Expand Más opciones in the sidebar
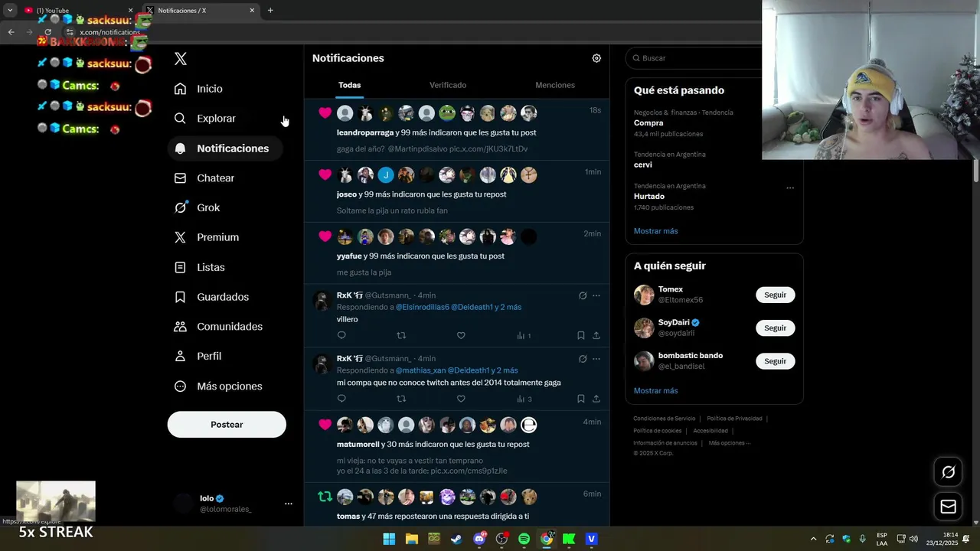 pos(218,386)
